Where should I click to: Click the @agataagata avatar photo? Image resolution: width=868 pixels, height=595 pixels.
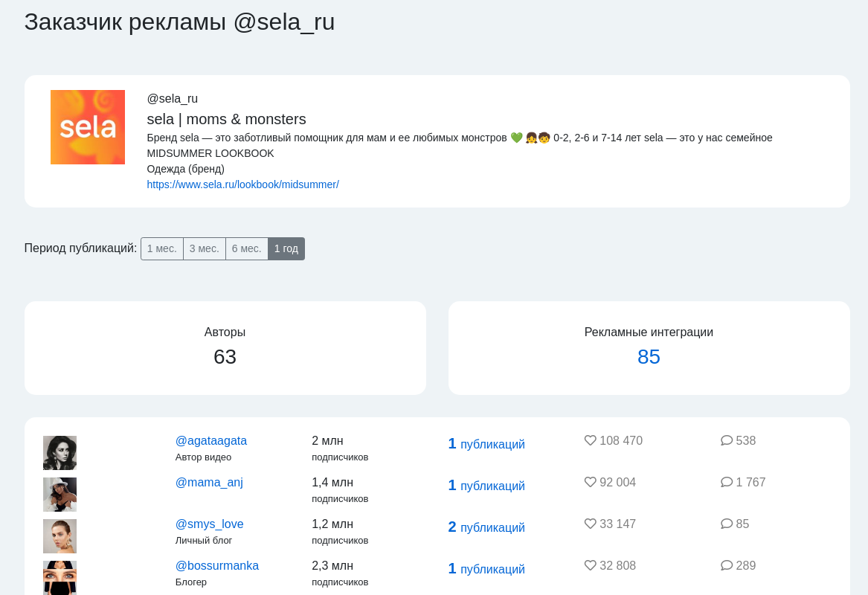[60, 453]
